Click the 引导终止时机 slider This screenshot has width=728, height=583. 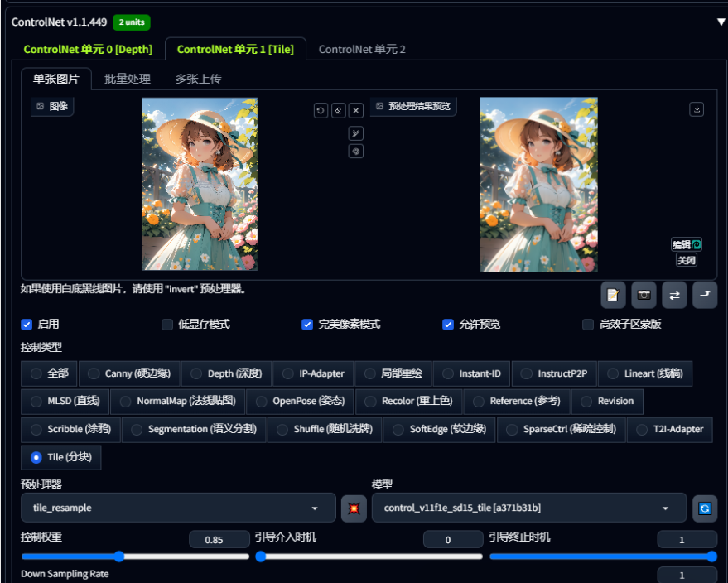[604, 556]
